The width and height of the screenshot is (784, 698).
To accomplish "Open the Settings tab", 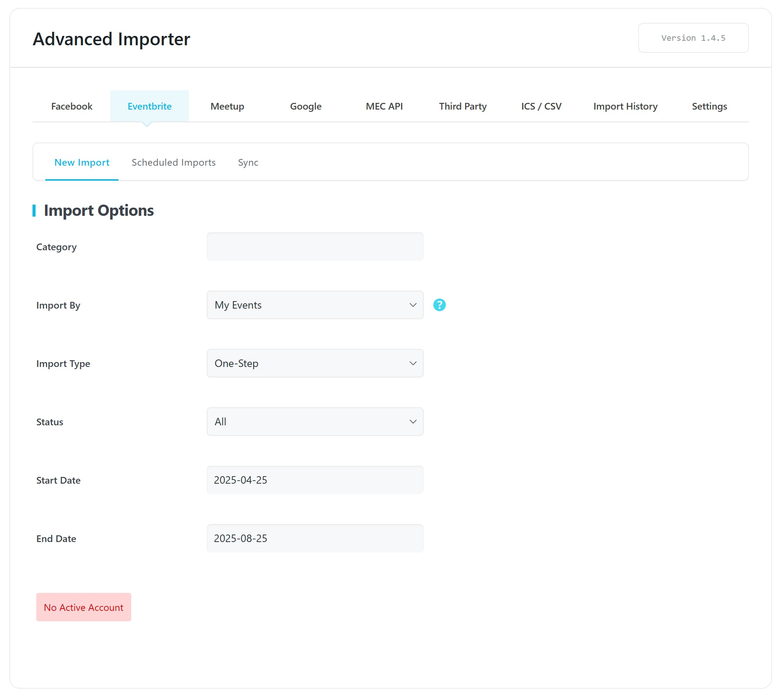I will [709, 106].
